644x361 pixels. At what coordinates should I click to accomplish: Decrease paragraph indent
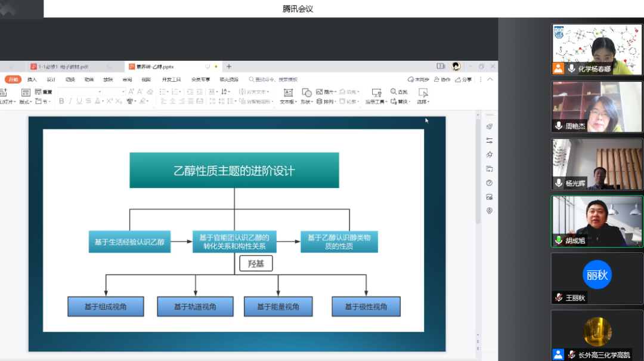pos(190,92)
